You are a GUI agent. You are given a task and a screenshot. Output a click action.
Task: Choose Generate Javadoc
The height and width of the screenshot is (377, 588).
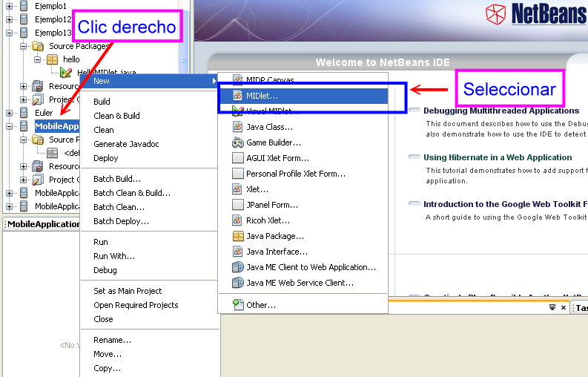pos(149,144)
